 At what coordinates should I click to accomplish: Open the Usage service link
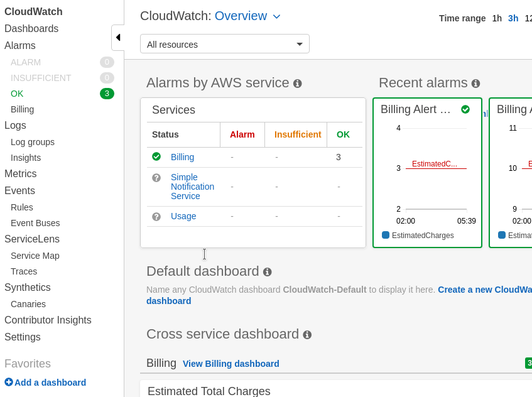coord(183,216)
